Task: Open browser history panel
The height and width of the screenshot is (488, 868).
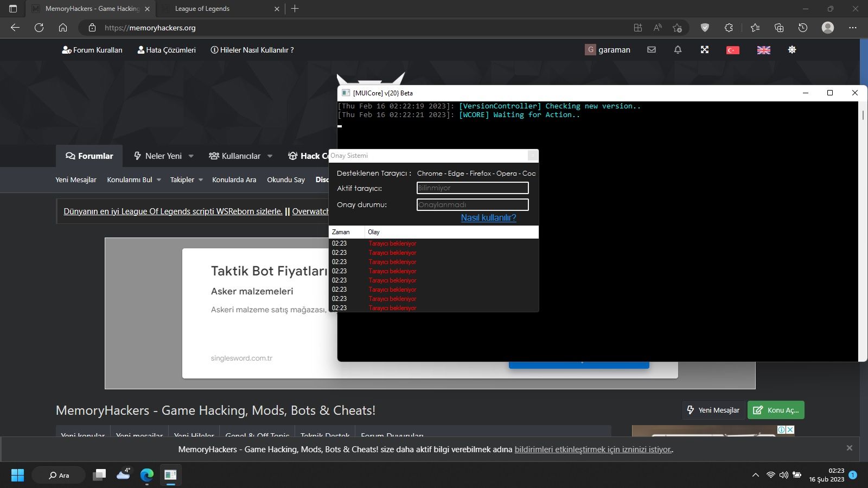Action: pyautogui.click(x=803, y=28)
